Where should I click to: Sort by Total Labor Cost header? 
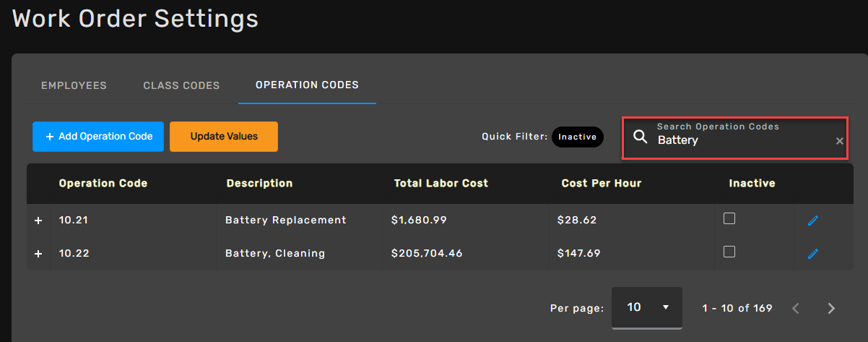441,184
